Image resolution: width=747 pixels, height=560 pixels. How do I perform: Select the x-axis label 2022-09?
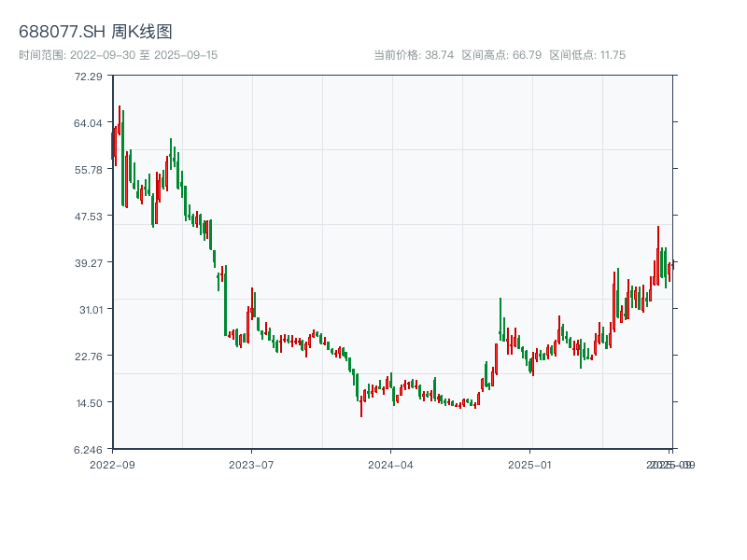(x=112, y=465)
